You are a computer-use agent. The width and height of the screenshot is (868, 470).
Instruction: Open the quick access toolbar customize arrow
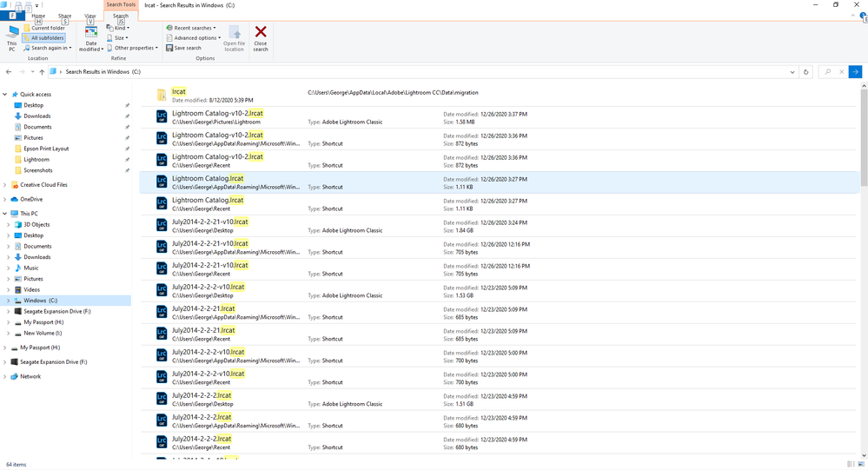click(x=37, y=5)
